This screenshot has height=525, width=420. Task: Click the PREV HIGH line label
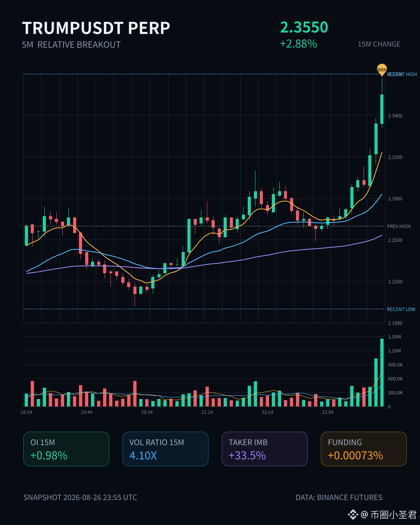pyautogui.click(x=399, y=226)
